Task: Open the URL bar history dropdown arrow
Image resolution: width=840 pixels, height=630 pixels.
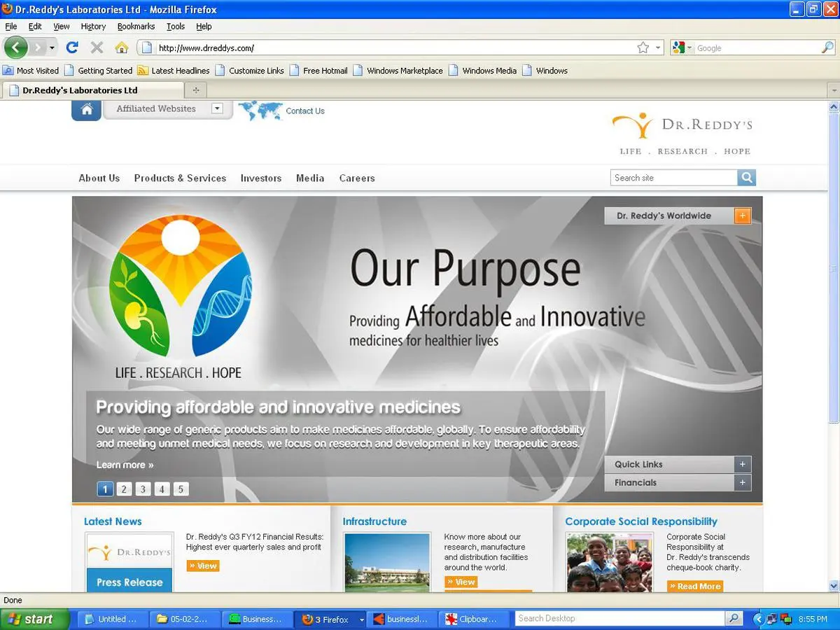Action: pos(658,48)
